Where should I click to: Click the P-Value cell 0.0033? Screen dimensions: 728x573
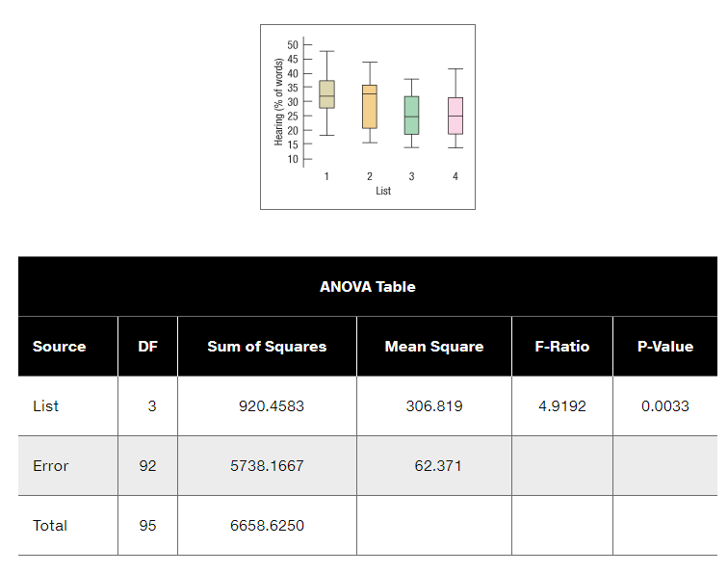coord(665,405)
